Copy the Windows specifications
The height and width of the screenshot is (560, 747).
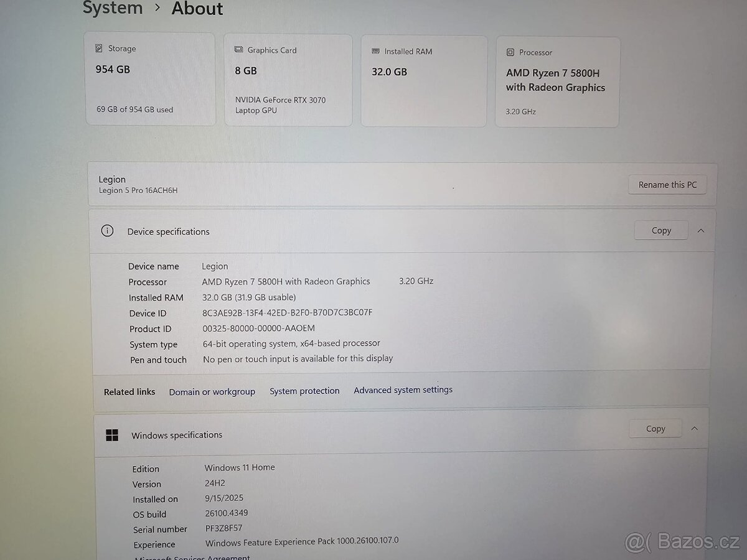coord(655,429)
